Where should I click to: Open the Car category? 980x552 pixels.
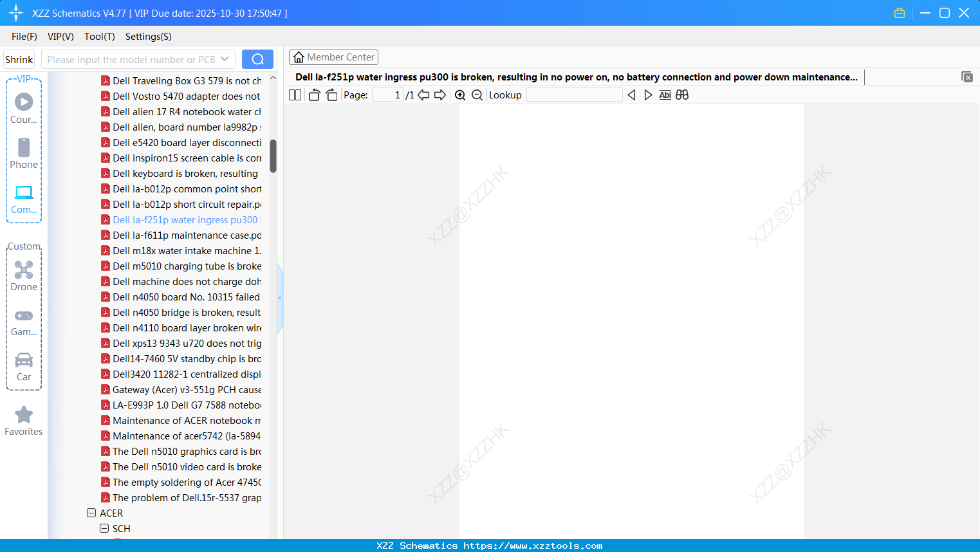tap(24, 367)
